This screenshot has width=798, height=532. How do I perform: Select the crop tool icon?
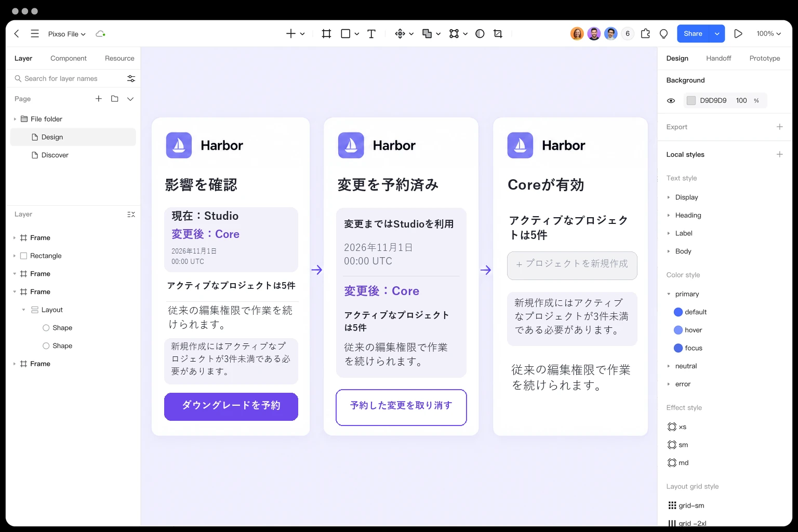point(498,34)
